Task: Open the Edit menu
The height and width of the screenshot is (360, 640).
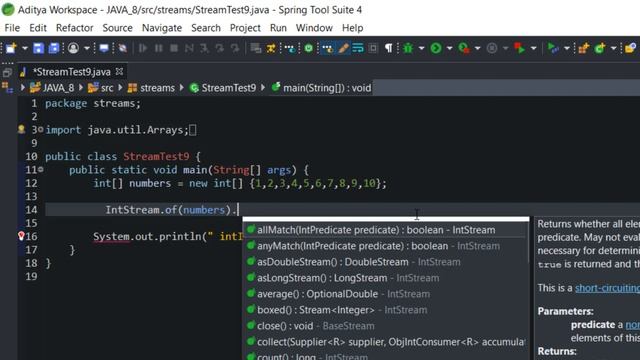Action: coord(38,28)
